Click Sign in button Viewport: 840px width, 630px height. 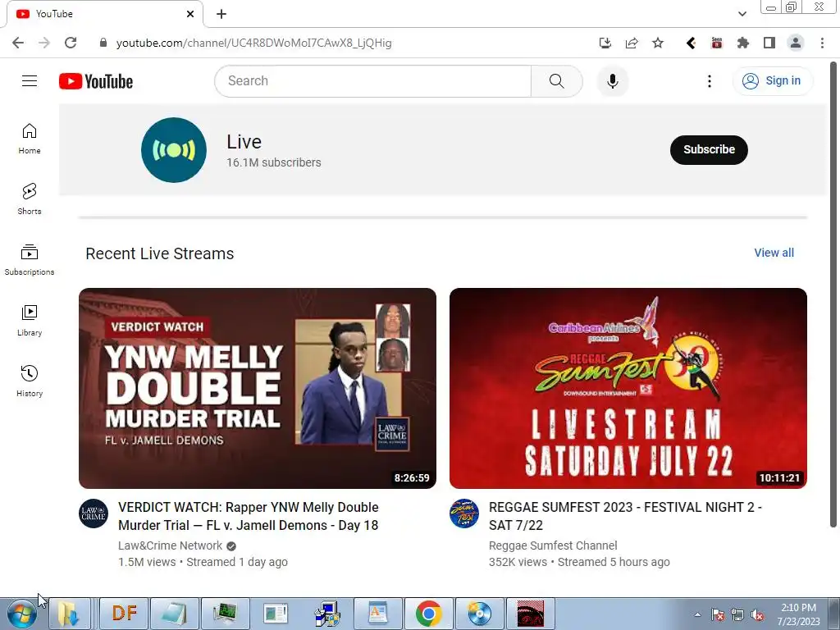[x=773, y=81]
